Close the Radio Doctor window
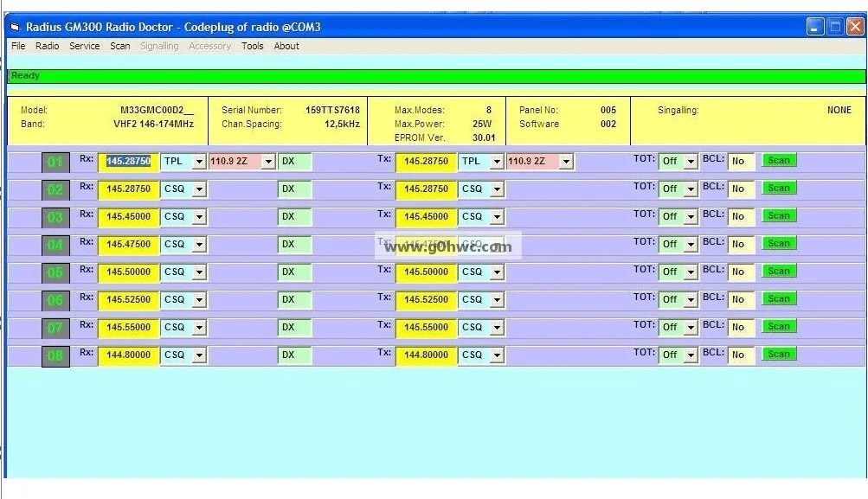Viewport: 868px width, 499px height. tap(855, 27)
